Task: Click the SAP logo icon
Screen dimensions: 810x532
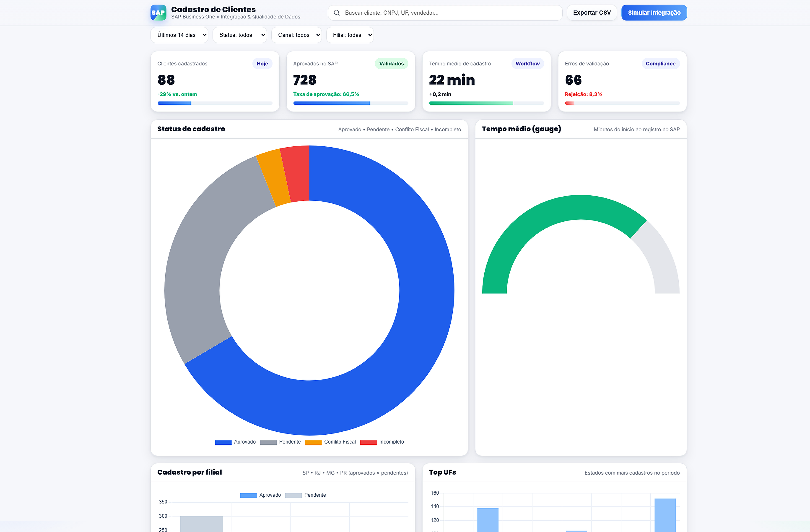Action: click(x=158, y=13)
